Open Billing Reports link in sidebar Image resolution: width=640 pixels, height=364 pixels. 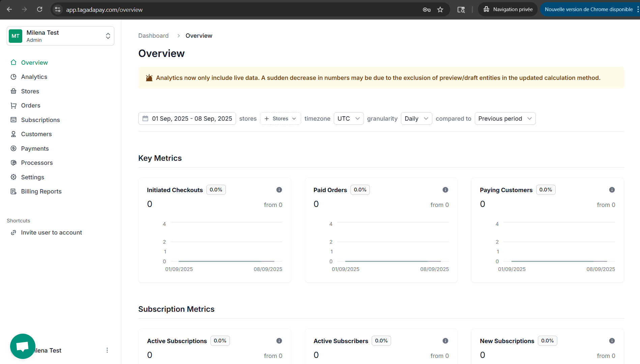(41, 191)
